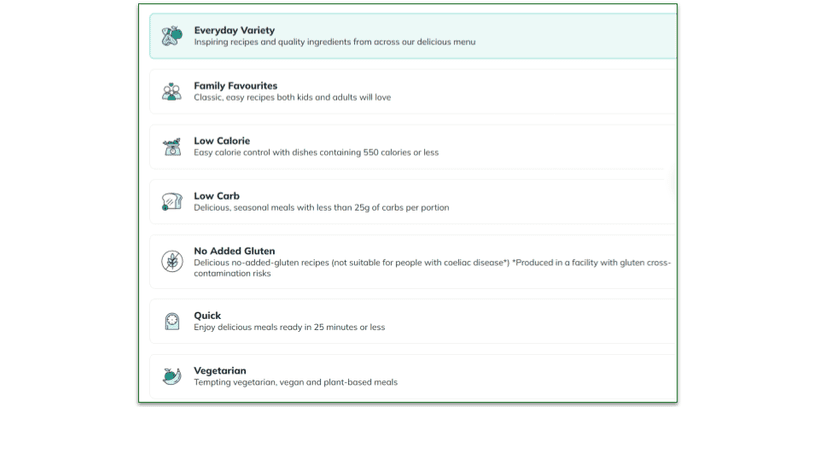Click 'Delicious no-added-gluten recipes' description text

pos(432,268)
